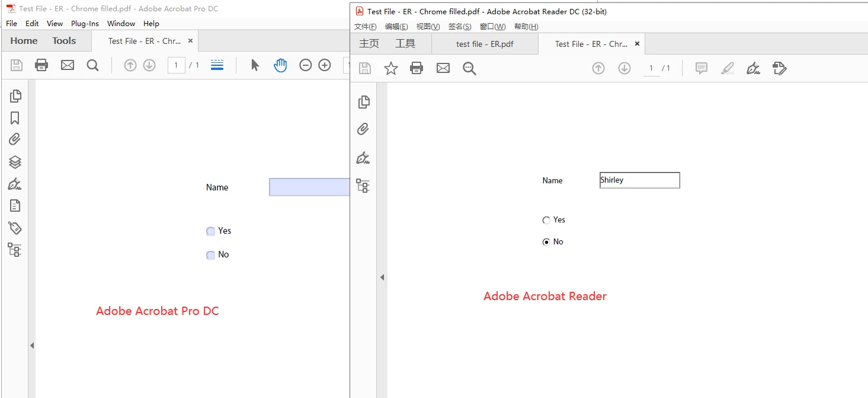Viewport: 868px width, 398px height.
Task: Click Name field containing Shirley in Reader
Action: pyautogui.click(x=640, y=180)
